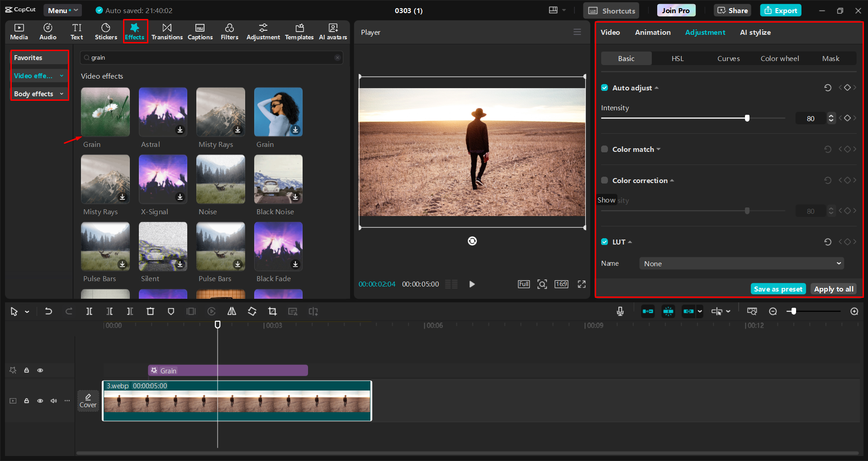Expand the Body effects category
868x461 pixels.
pos(62,94)
